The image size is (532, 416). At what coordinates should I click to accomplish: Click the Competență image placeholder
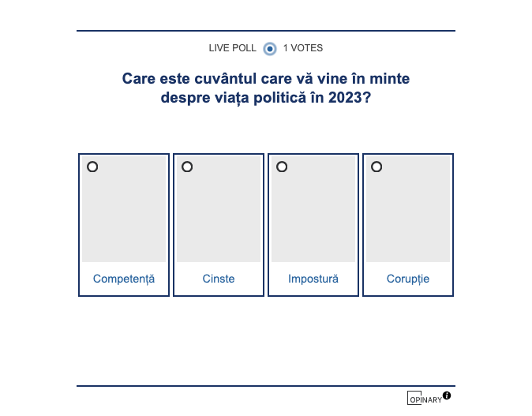[124, 213]
